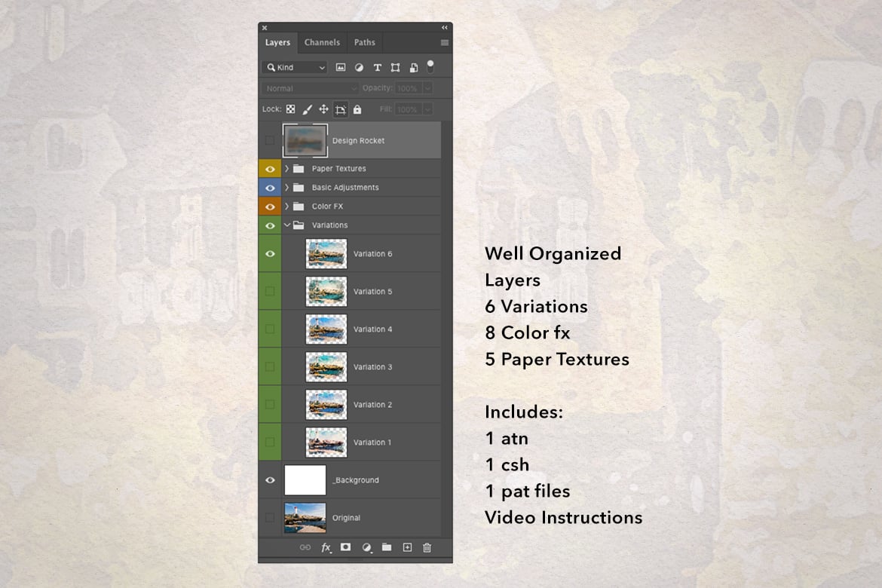Click the Lock all padlock icon
The width and height of the screenshot is (882, 588).
click(357, 109)
